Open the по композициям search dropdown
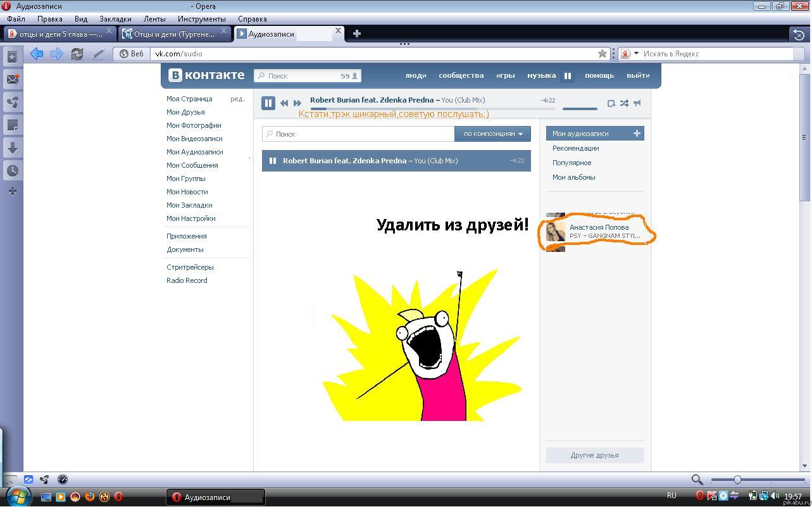The image size is (812, 507). 492,134
